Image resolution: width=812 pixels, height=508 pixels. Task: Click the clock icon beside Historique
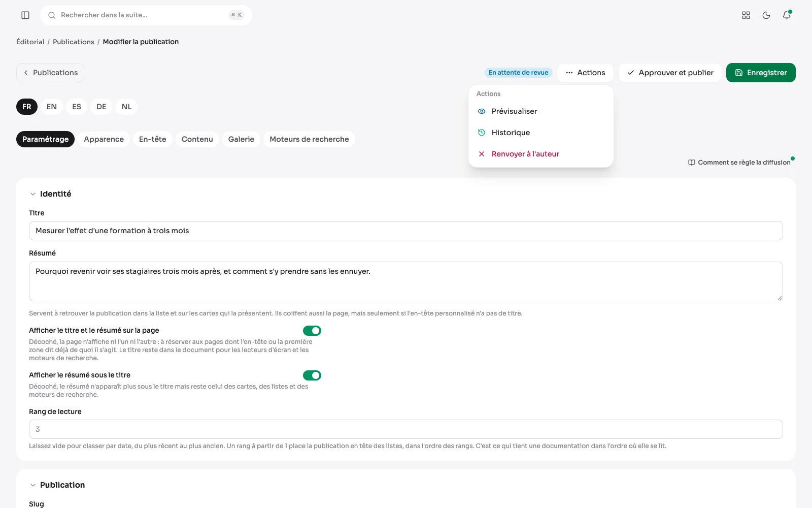point(482,133)
